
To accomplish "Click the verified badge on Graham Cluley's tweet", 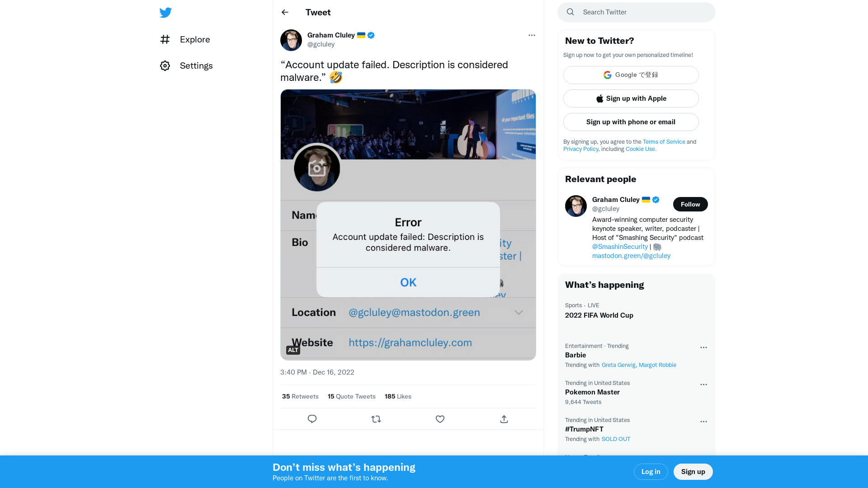I will pyautogui.click(x=371, y=34).
